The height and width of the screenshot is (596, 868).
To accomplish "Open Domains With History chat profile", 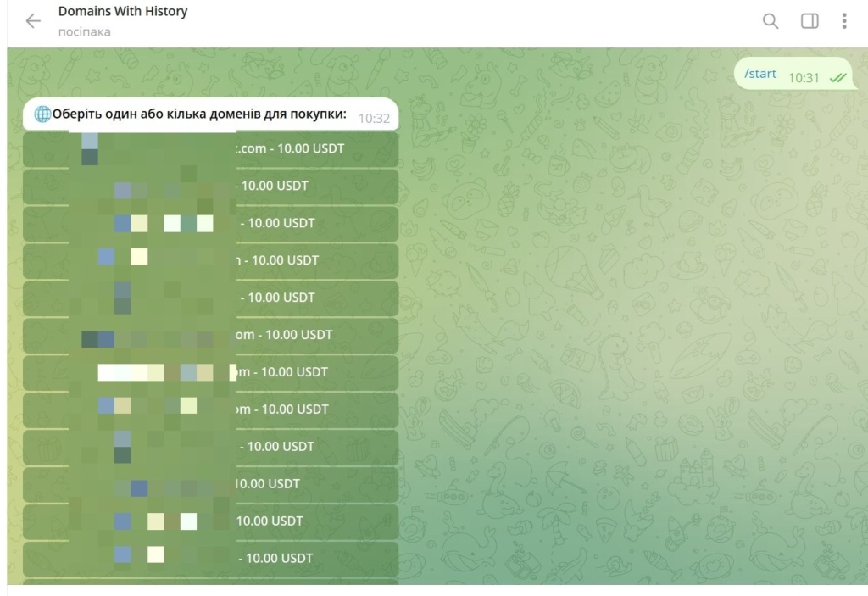I will (123, 12).
